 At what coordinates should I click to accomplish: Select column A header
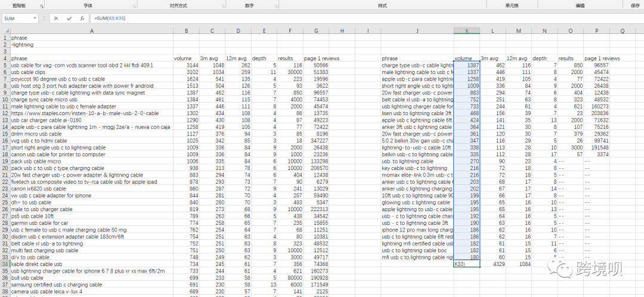point(92,31)
